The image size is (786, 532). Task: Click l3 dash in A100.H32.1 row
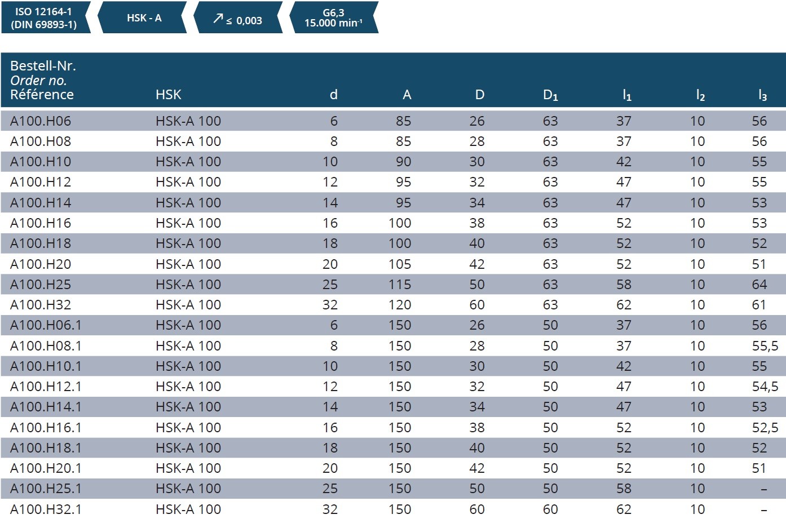tap(763, 510)
